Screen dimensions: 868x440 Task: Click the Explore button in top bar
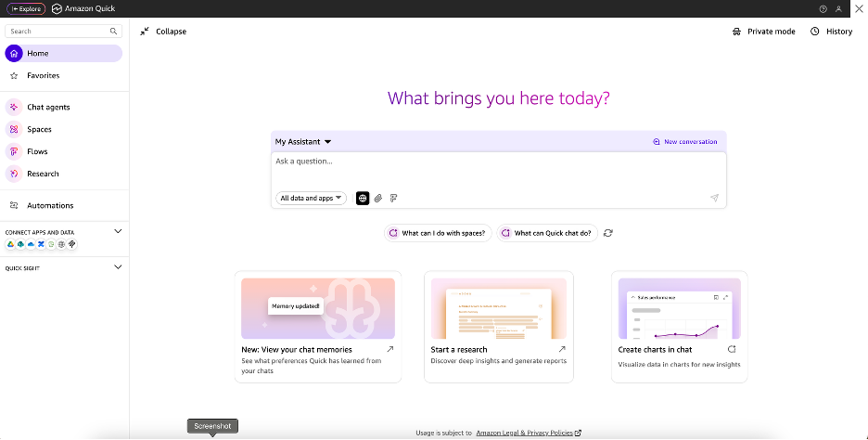pos(26,9)
